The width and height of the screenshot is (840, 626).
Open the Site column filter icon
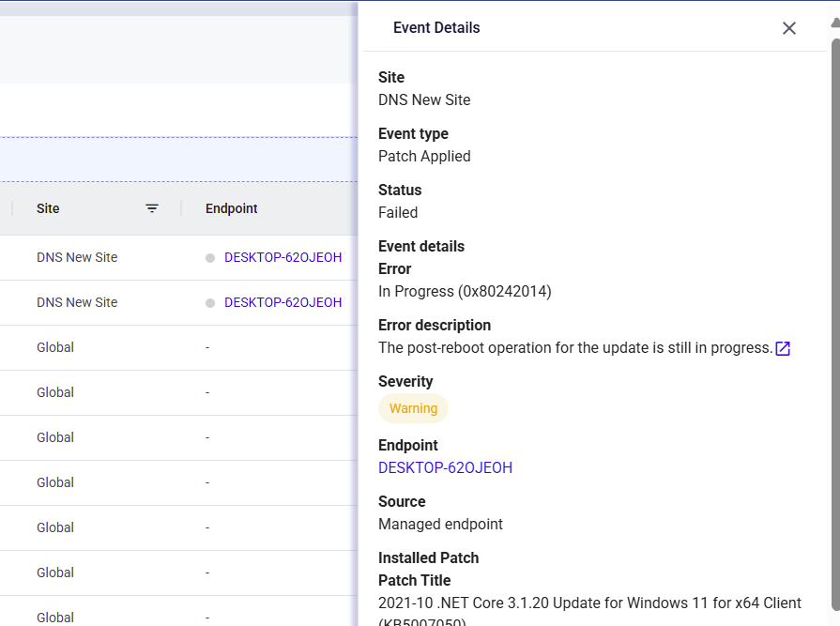coord(152,208)
